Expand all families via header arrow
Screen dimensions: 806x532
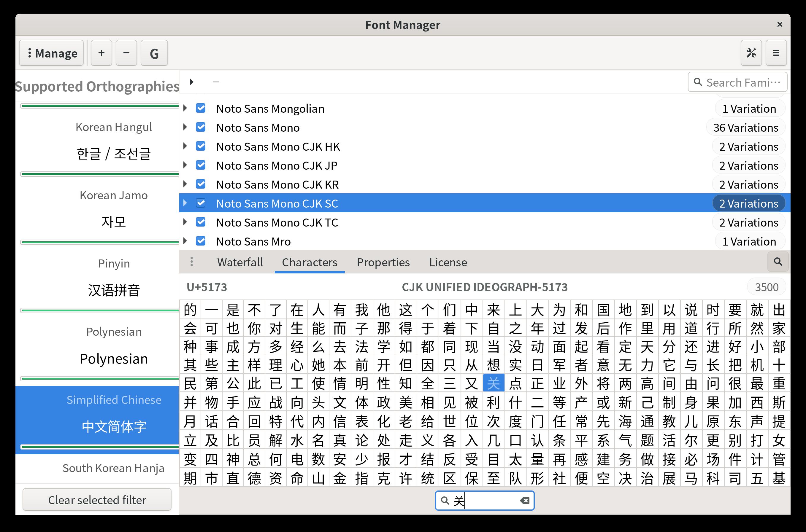[191, 82]
